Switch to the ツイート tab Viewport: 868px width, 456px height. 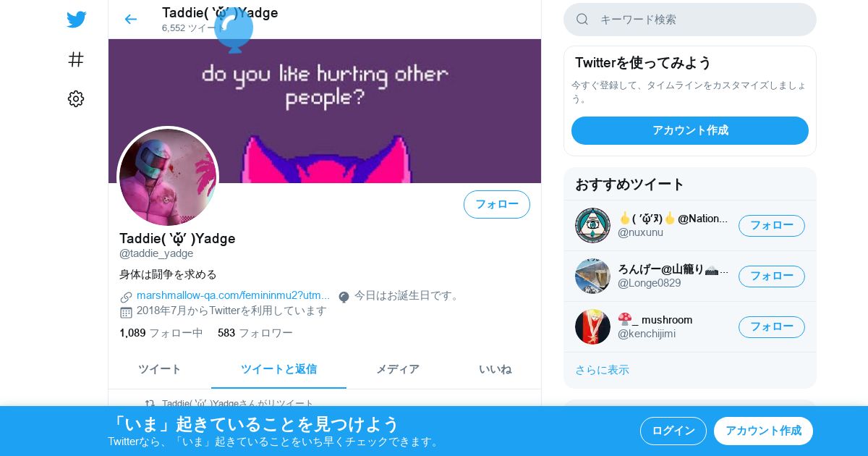(160, 369)
